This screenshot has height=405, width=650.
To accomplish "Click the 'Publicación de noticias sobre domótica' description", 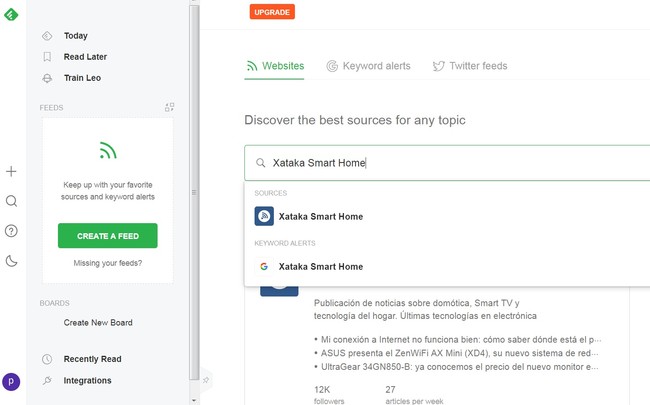I will click(425, 309).
